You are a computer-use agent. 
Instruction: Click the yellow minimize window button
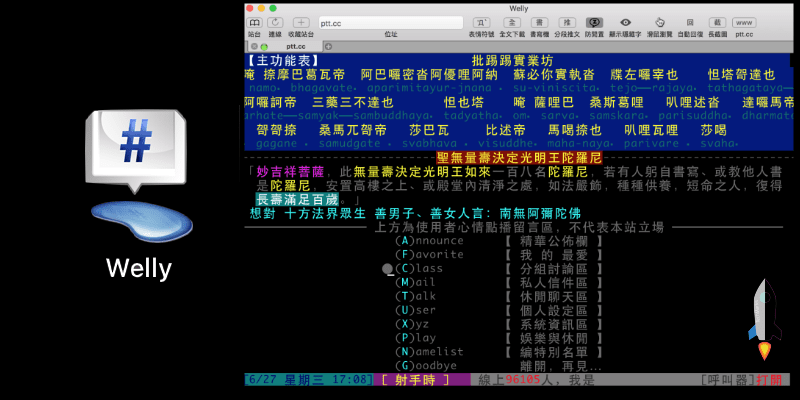coord(261,8)
